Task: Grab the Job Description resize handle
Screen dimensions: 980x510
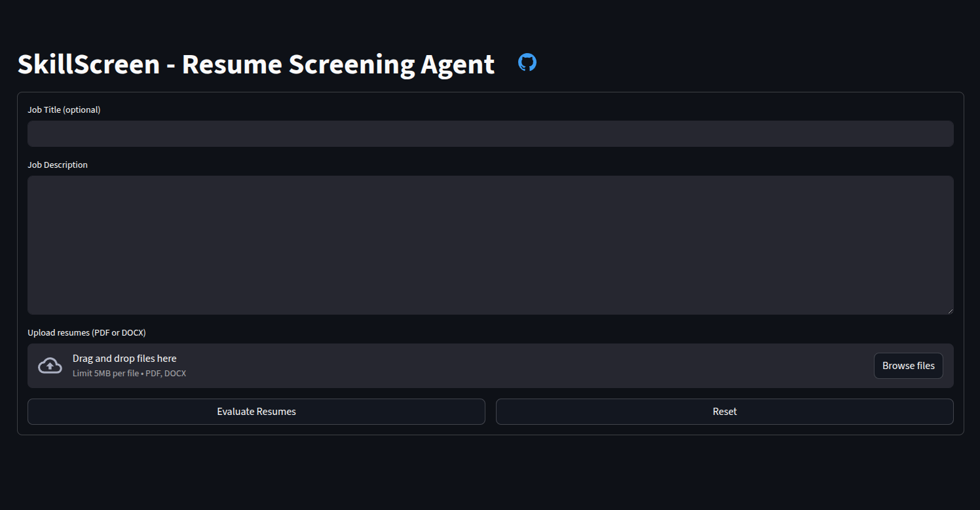Action: 950,311
